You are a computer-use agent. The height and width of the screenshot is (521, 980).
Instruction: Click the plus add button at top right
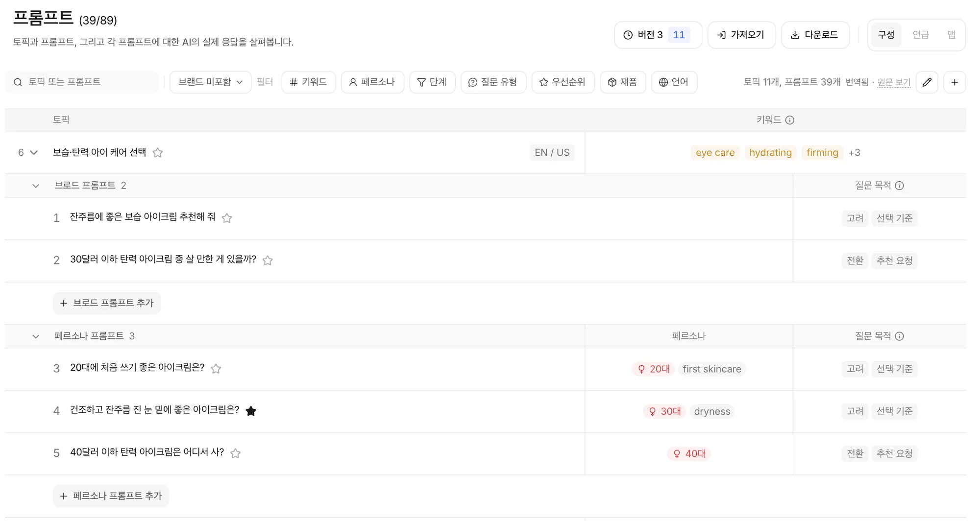955,82
